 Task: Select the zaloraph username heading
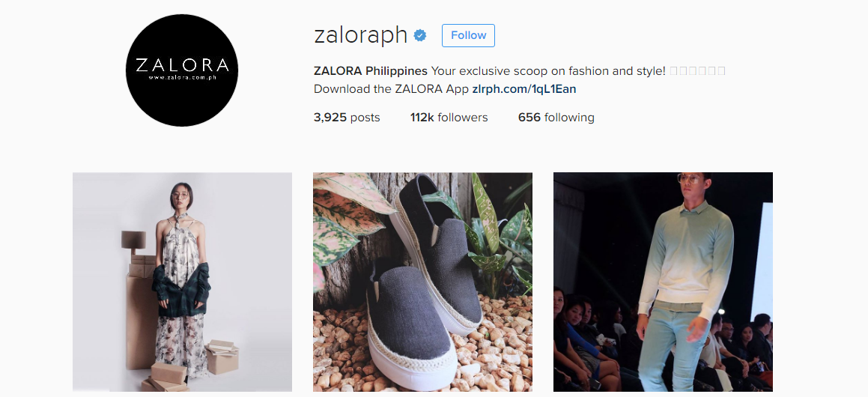[361, 35]
